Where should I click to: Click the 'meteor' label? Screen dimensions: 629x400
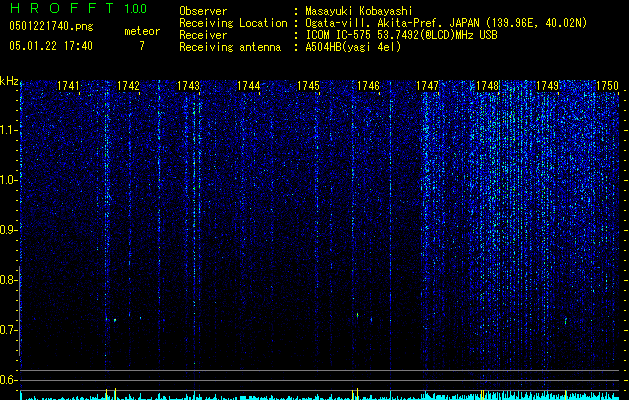coord(142,31)
